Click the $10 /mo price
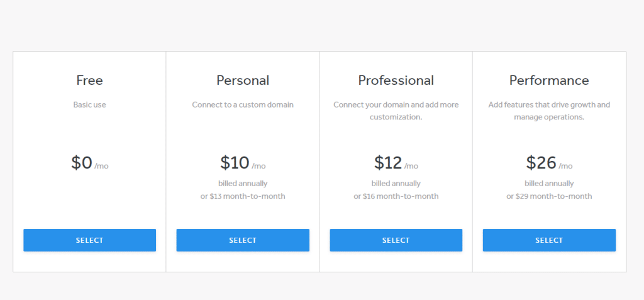This screenshot has width=644, height=300. (243, 164)
